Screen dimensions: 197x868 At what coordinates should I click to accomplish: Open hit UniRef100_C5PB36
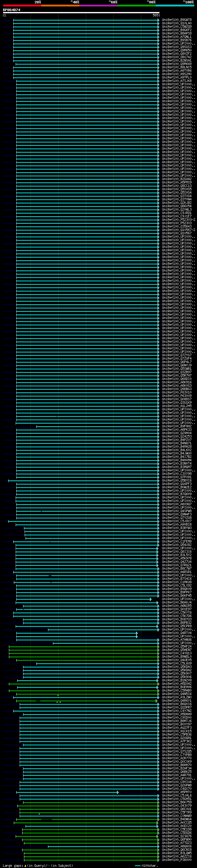click(176, 735)
